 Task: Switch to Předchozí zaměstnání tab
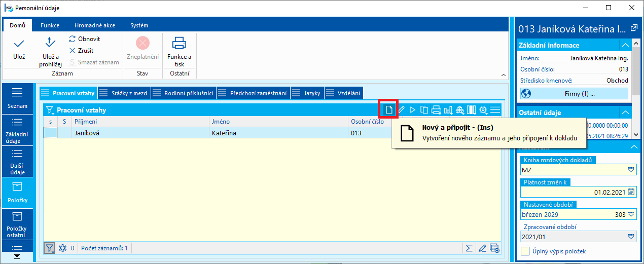pyautogui.click(x=253, y=93)
